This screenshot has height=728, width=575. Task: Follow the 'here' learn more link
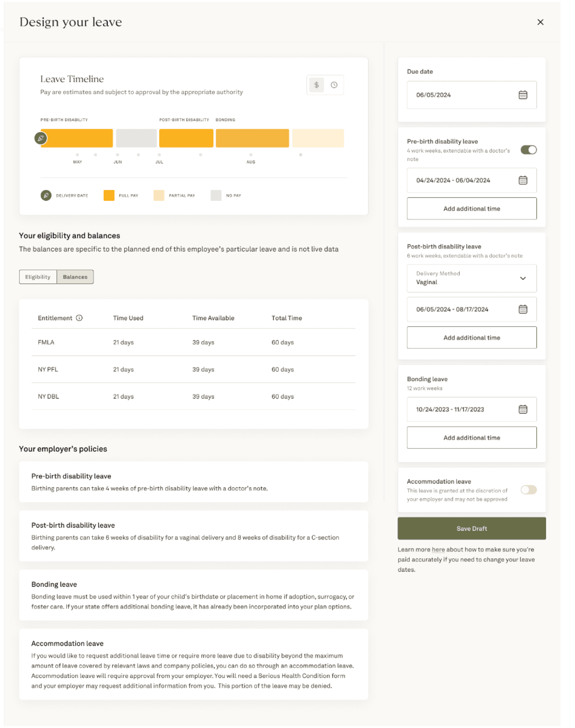point(438,550)
